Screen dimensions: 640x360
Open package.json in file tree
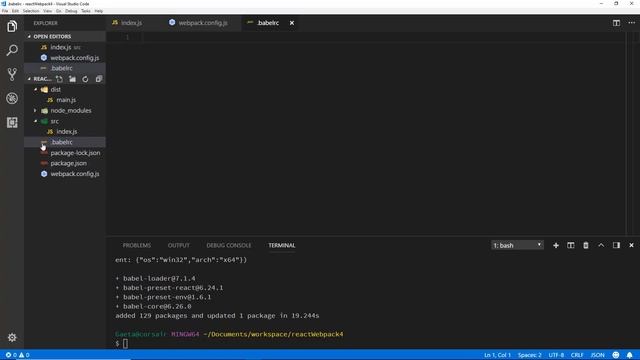tap(69, 163)
